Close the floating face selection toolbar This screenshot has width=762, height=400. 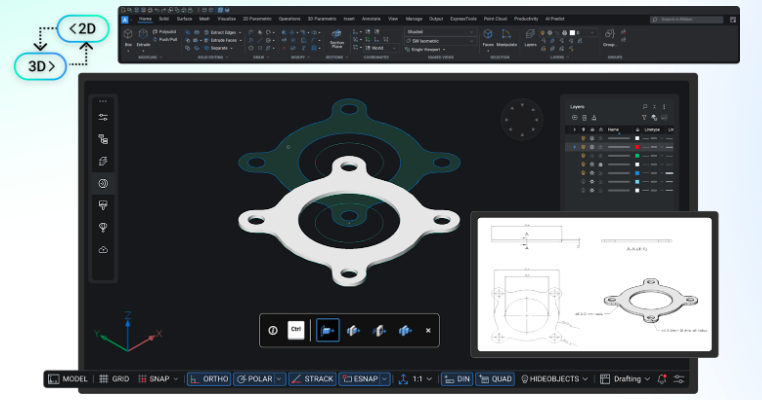tap(428, 330)
